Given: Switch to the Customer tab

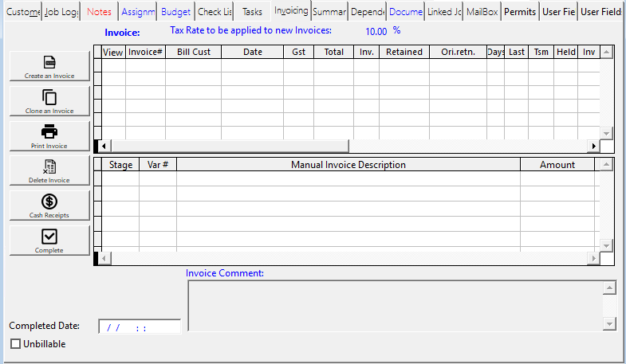Looking at the screenshot, I should pyautogui.click(x=24, y=12).
